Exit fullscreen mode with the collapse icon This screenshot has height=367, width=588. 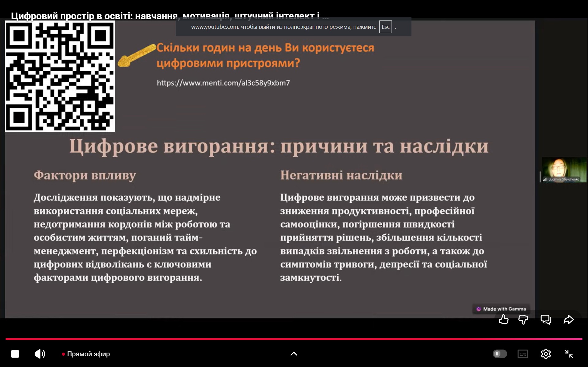(569, 354)
